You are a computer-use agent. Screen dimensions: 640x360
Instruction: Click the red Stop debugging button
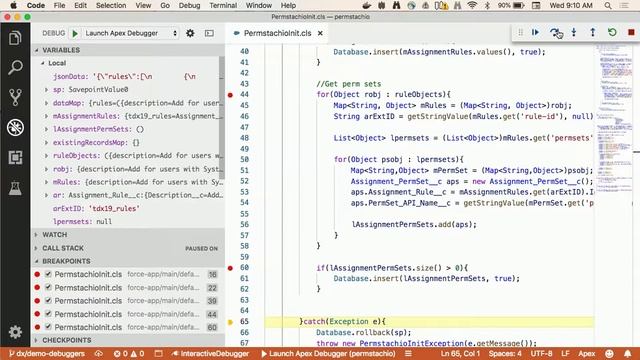631,32
